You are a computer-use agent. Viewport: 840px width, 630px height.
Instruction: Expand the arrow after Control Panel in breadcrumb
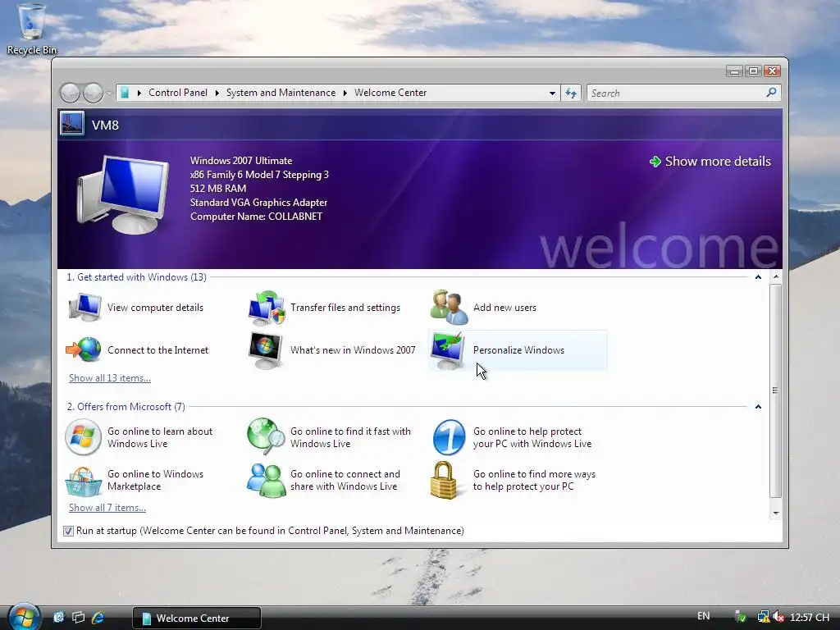pyautogui.click(x=217, y=93)
